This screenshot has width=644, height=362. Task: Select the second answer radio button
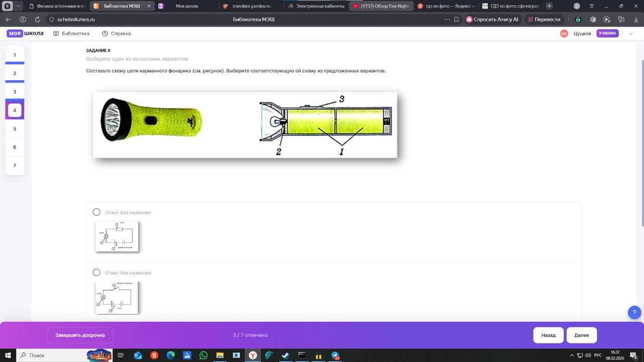pos(96,272)
